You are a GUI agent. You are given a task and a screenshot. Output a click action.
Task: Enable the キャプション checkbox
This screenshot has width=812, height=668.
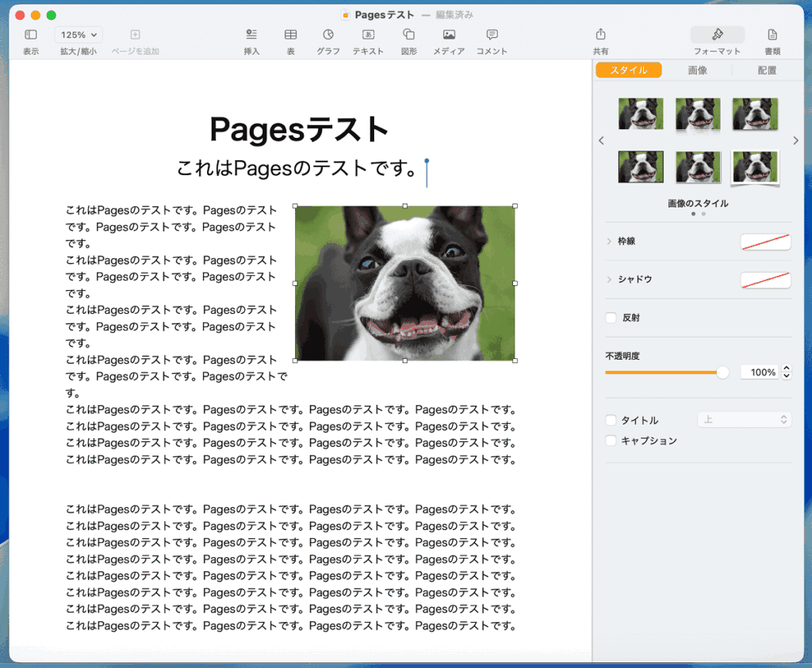pyautogui.click(x=611, y=441)
